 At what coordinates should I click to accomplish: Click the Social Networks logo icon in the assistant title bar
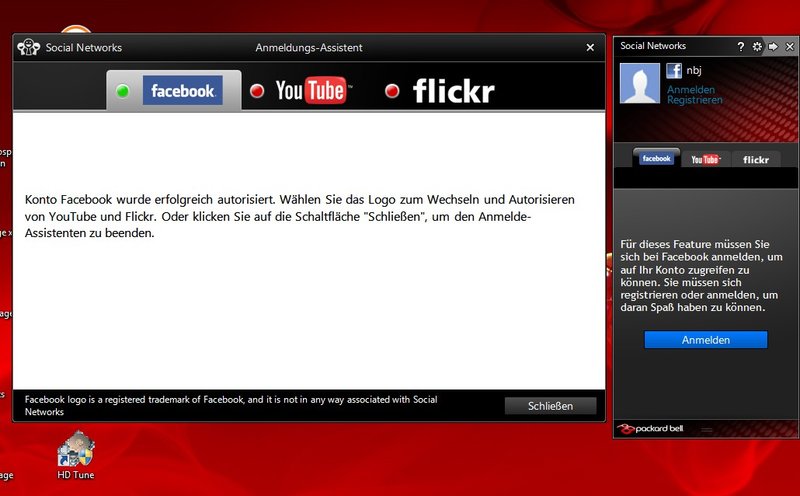[x=29, y=47]
